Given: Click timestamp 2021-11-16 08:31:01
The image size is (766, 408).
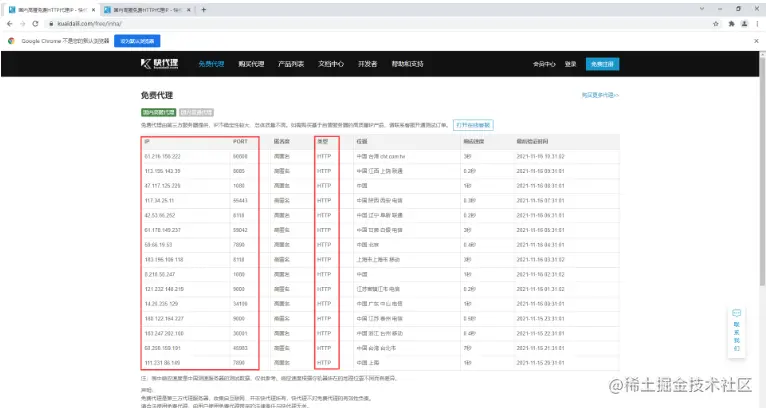Looking at the screenshot, I should pos(540,186).
